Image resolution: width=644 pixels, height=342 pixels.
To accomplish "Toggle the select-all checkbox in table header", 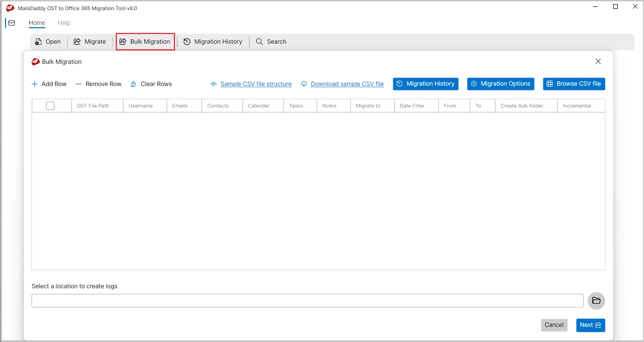I will pyautogui.click(x=50, y=106).
